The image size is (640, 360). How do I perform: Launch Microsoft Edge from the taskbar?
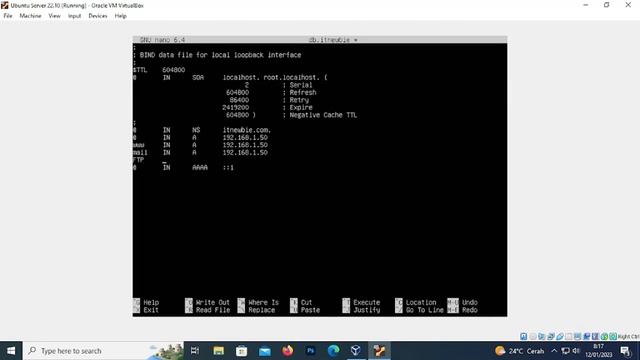pos(333,351)
